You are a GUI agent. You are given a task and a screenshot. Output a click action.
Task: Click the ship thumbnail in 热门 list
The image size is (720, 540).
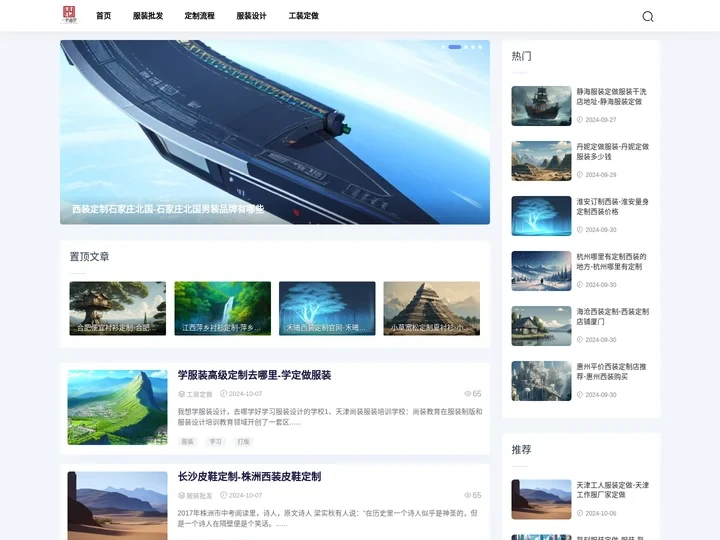click(x=541, y=106)
